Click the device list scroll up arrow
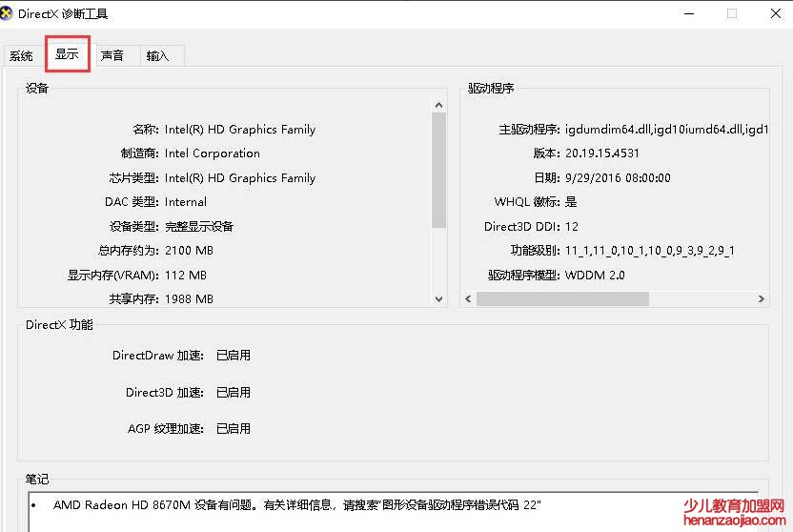Image resolution: width=793 pixels, height=532 pixels. tap(438, 105)
